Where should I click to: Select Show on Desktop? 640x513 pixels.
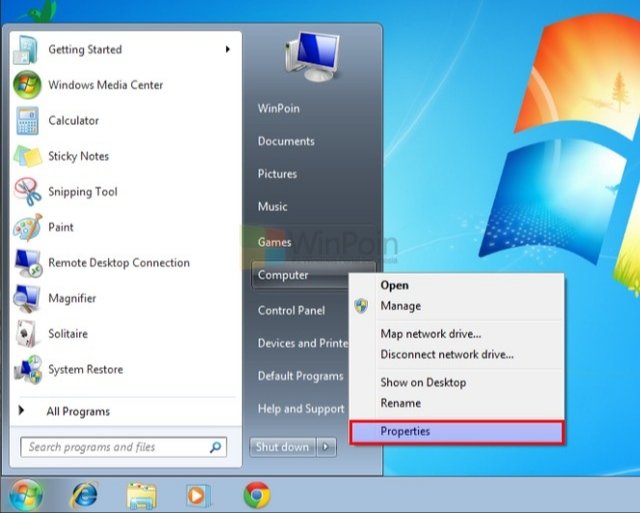(x=456, y=382)
